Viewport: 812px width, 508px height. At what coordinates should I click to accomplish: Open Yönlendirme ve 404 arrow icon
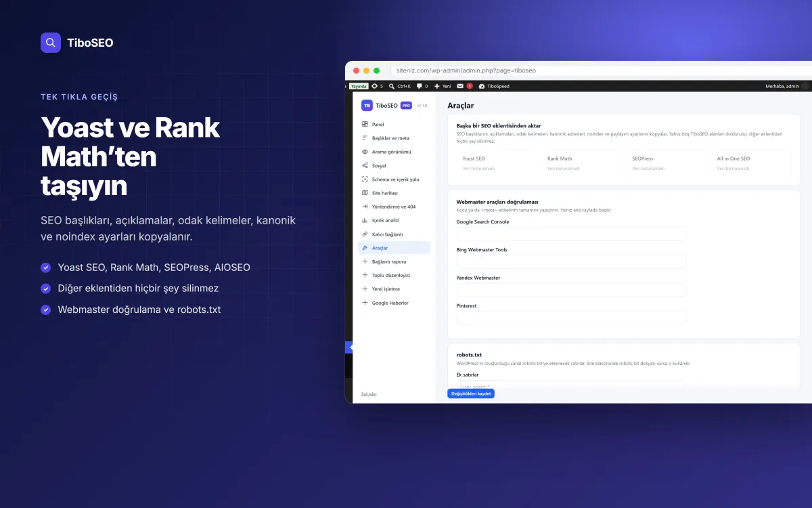(x=365, y=207)
